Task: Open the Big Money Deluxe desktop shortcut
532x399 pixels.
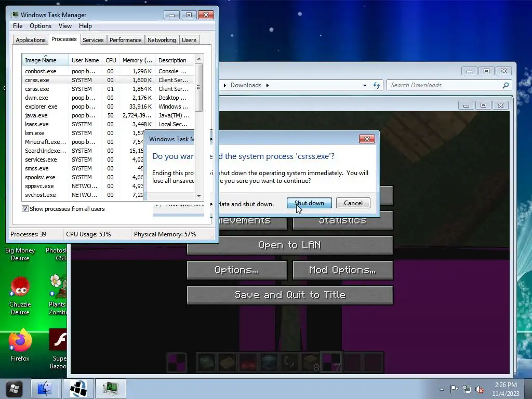Action: click(x=20, y=254)
